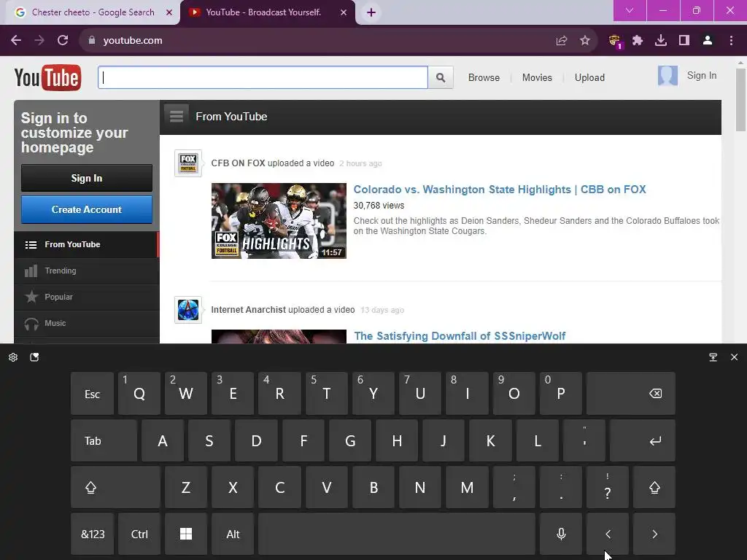Click the CFB ON FOX channel avatar
The width and height of the screenshot is (747, 560).
[188, 163]
